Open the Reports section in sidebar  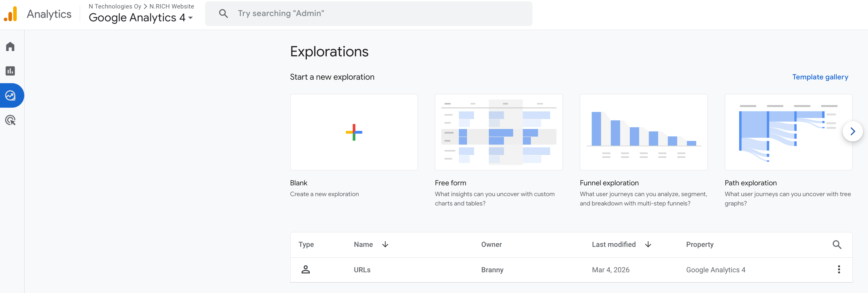coord(11,71)
